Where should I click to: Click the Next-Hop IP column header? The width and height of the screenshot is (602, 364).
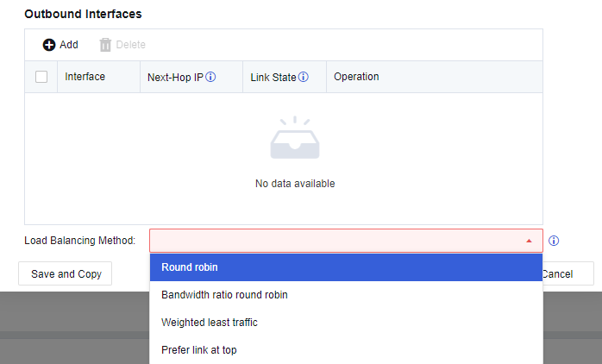point(175,77)
